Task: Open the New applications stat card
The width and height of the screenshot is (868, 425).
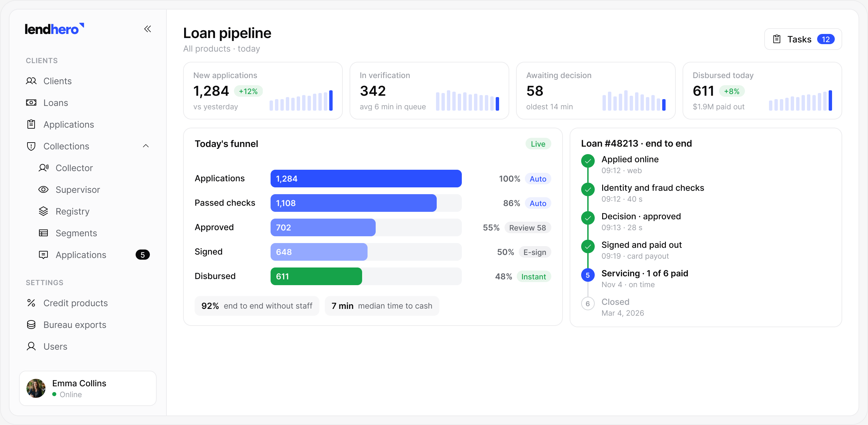Action: [263, 91]
